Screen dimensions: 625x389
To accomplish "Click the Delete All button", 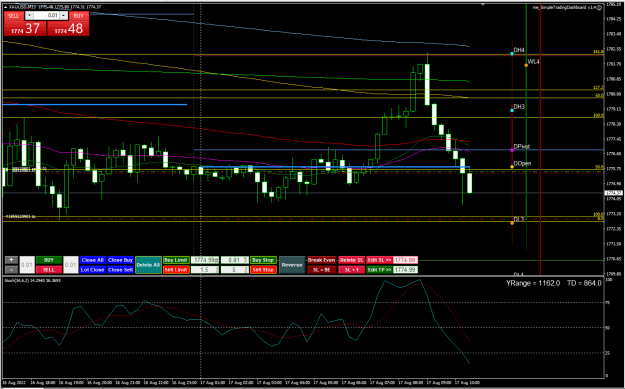I will click(148, 265).
